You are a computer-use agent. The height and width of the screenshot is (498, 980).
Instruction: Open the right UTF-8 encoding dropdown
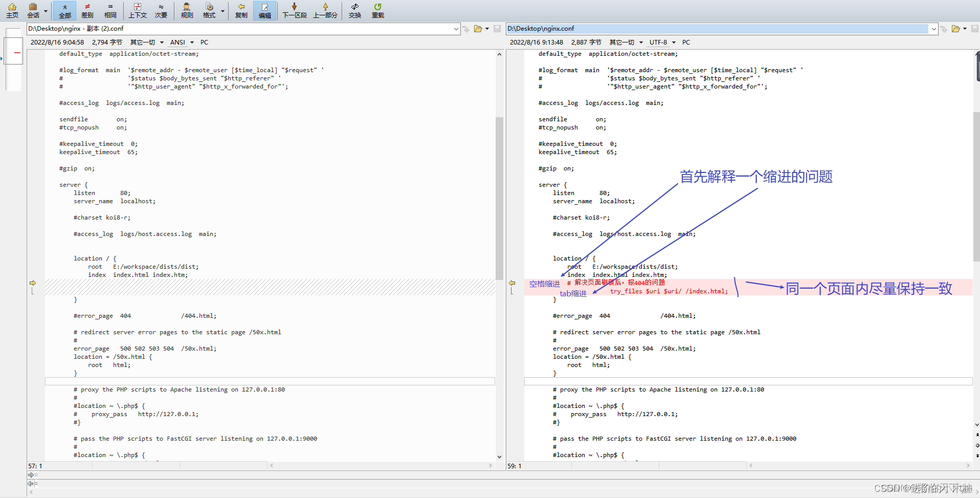point(662,42)
